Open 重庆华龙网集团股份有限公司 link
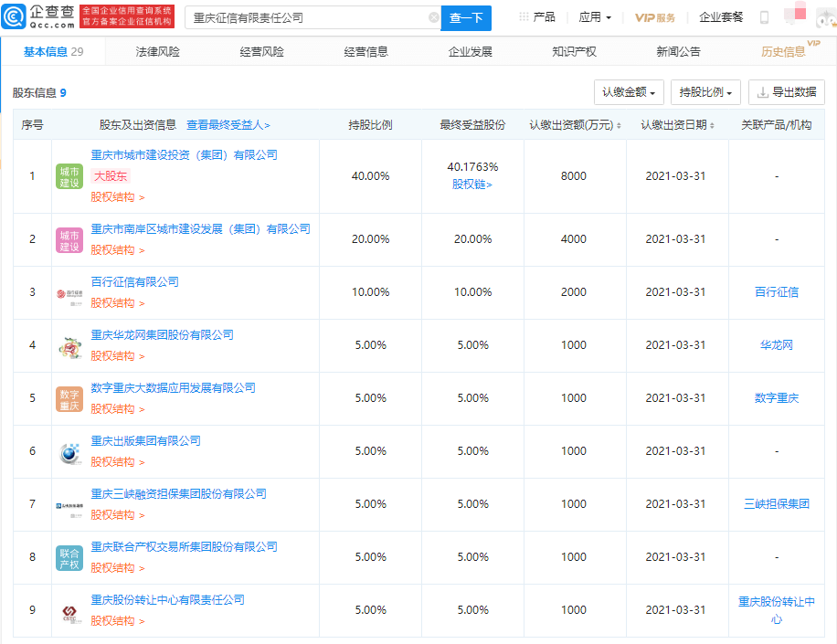 tap(163, 334)
